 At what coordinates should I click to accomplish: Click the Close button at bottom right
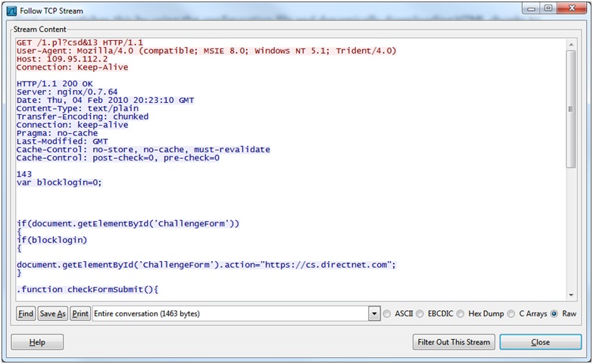click(x=541, y=342)
